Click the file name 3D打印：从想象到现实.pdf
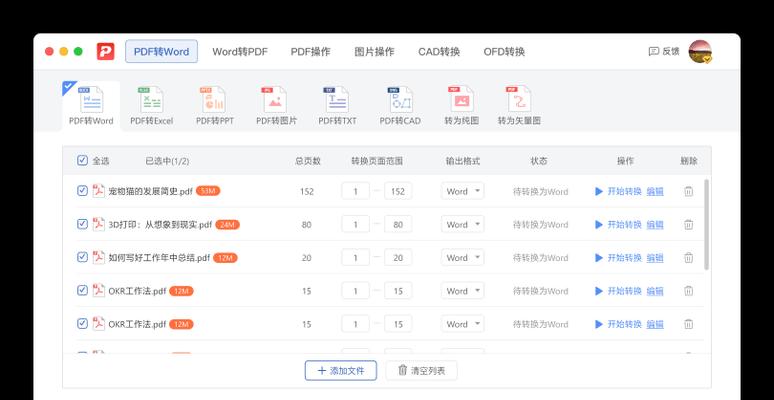The width and height of the screenshot is (774, 400). [160, 225]
